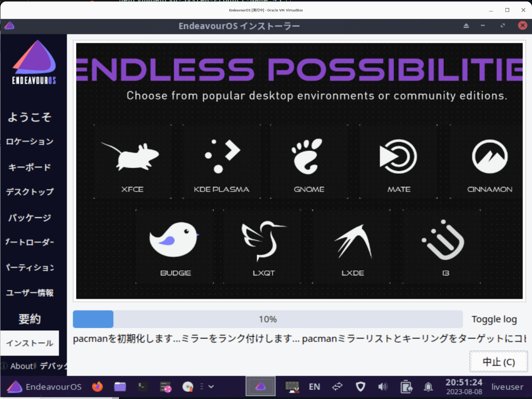Screen dimensions: 532x399
Task: Click the installer titlebar EndeavourOS icon
Action: [x=9, y=26]
